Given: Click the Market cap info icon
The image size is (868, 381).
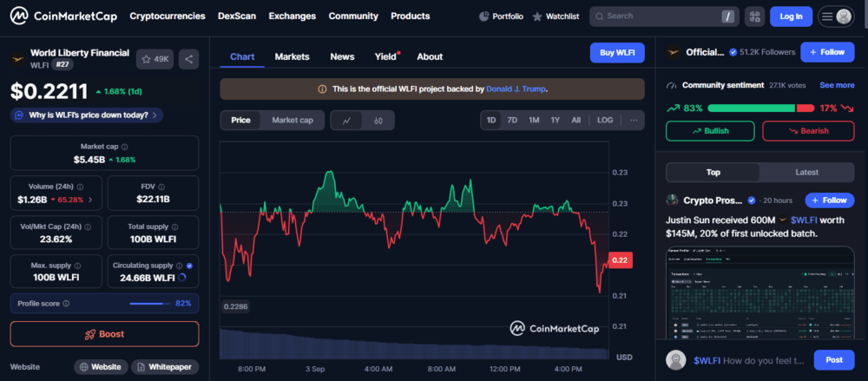Looking at the screenshot, I should point(124,147).
